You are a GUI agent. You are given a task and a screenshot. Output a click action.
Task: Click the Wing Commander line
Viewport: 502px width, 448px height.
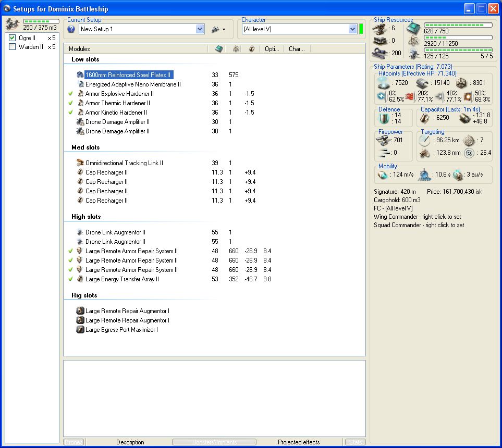point(417,217)
